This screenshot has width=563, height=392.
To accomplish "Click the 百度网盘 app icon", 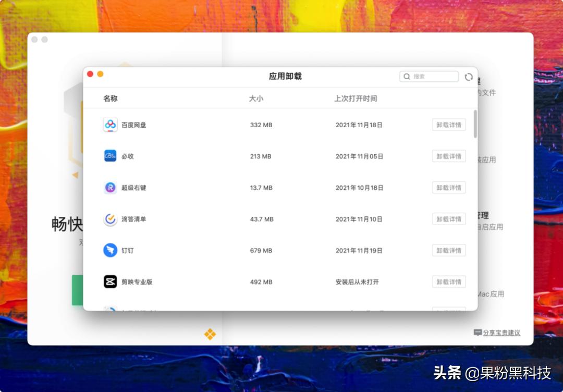I will coord(110,125).
